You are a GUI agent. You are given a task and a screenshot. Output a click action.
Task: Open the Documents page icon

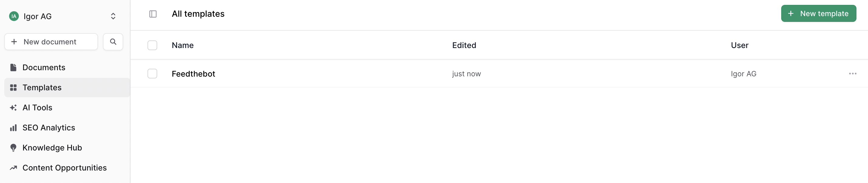(x=13, y=67)
